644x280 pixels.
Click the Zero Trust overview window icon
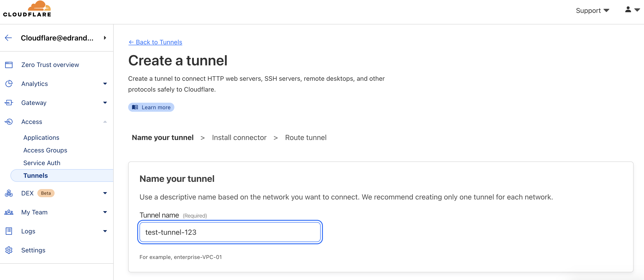(x=9, y=65)
